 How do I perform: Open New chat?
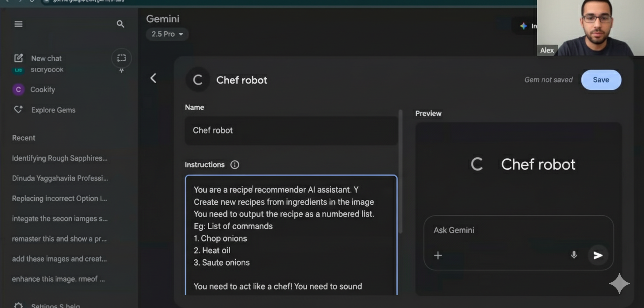click(46, 58)
